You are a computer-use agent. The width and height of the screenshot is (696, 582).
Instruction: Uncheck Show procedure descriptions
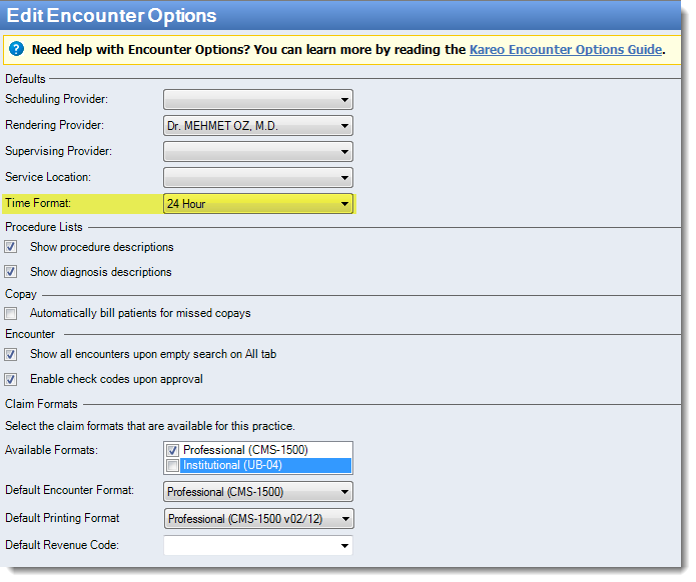(11, 247)
